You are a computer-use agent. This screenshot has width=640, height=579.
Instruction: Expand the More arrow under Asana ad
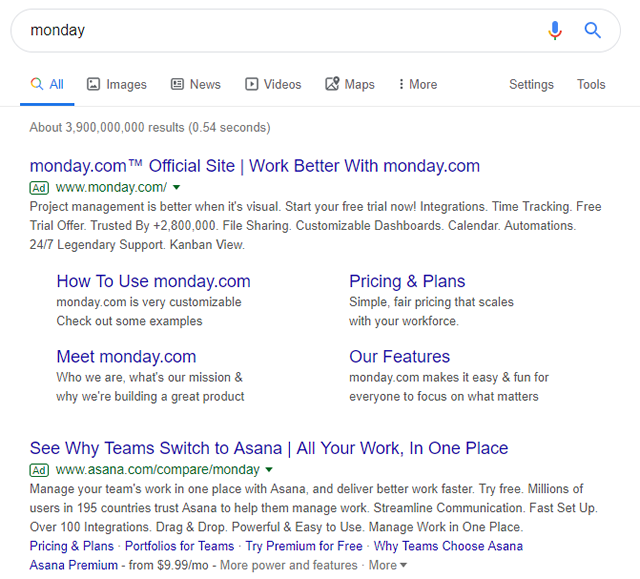tap(403, 566)
